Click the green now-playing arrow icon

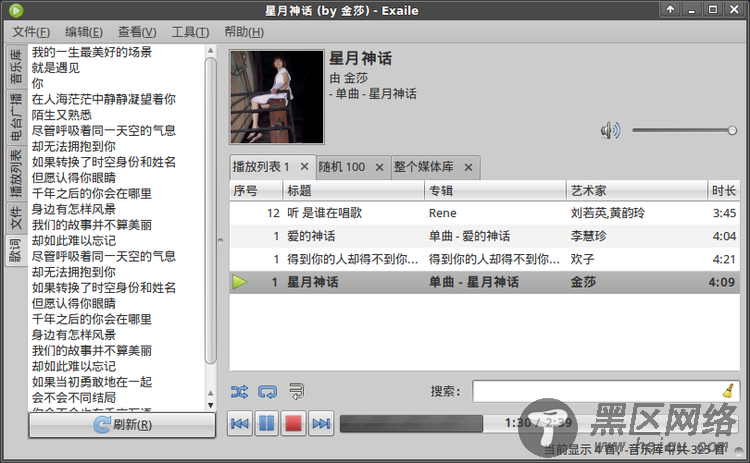pyautogui.click(x=240, y=282)
